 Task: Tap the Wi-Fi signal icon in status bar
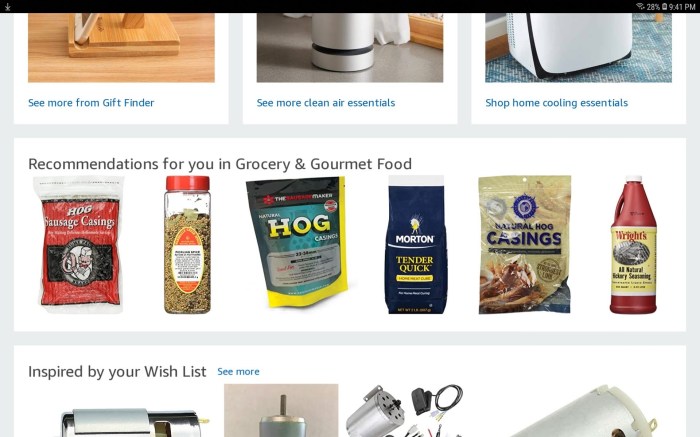(640, 6)
